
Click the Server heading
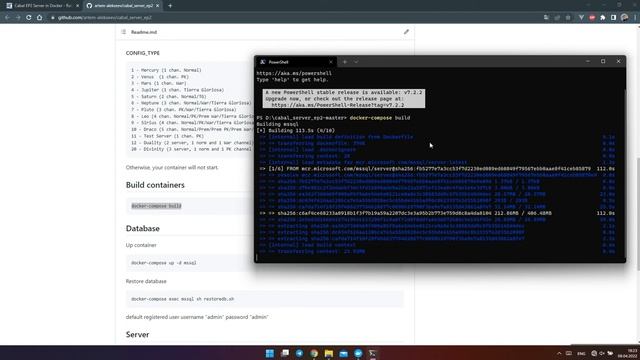coord(137,334)
